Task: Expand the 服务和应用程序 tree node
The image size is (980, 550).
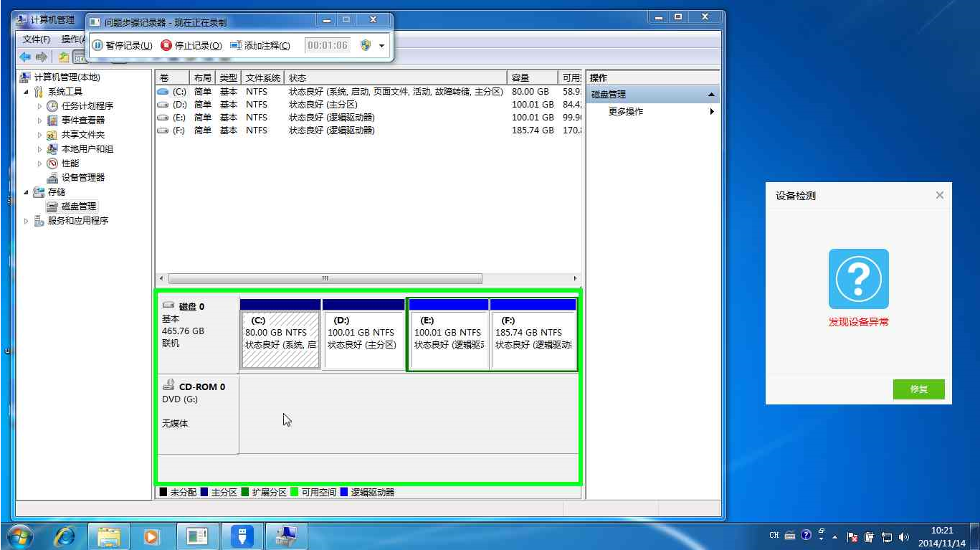Action: [x=27, y=221]
